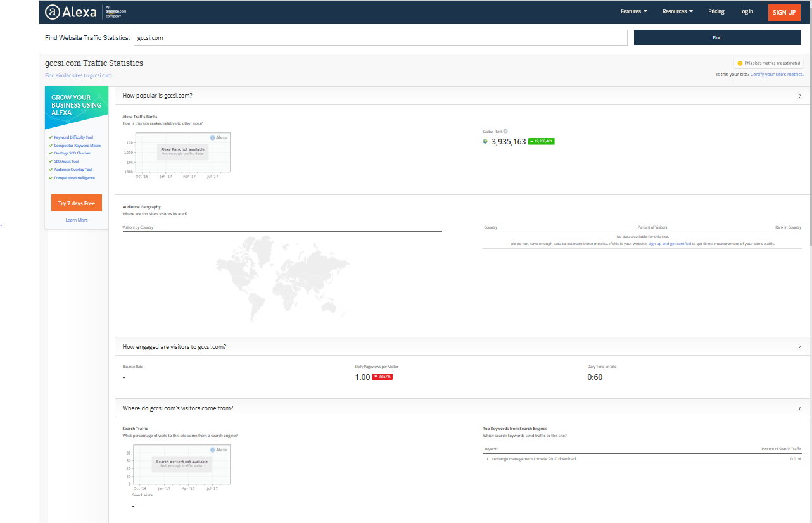Click the 'Rank in Country' column header
Image resolution: width=812 pixels, height=523 pixels.
[x=788, y=227]
